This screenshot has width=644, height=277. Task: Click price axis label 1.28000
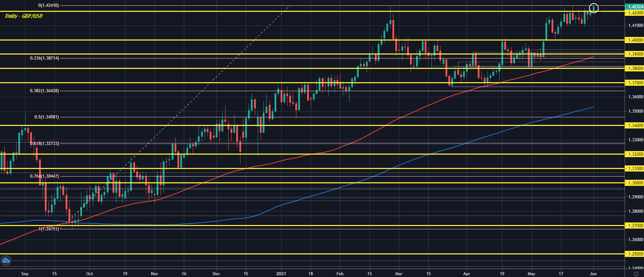click(636, 211)
